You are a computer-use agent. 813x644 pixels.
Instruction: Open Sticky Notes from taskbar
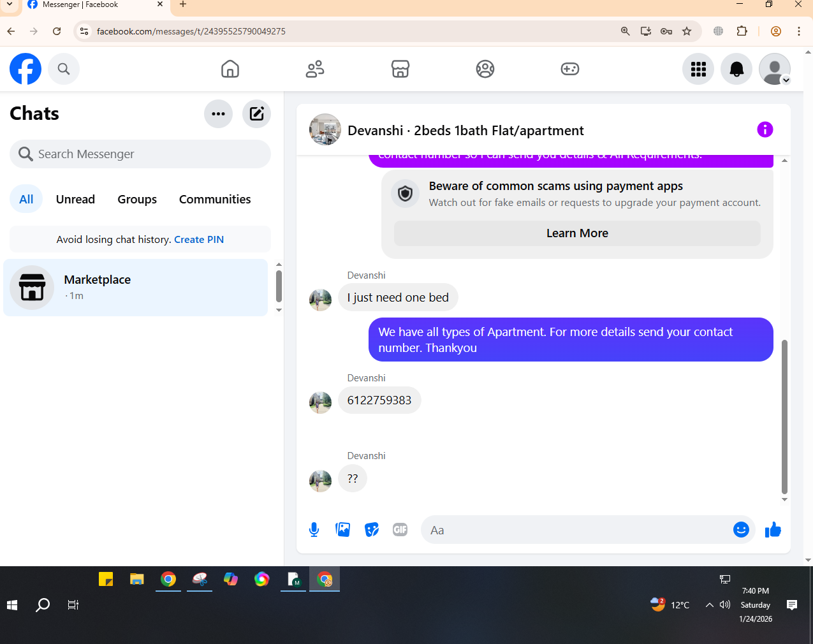pyautogui.click(x=106, y=579)
